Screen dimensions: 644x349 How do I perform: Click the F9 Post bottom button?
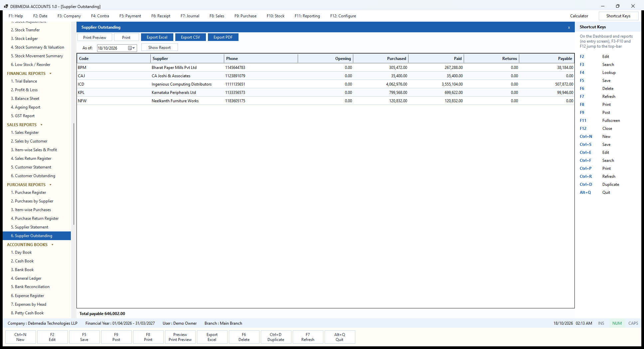tap(116, 337)
